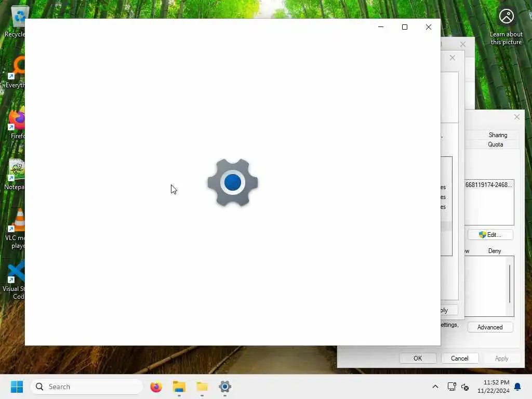Open the notifications bell icon
The image size is (532, 399).
[517, 387]
